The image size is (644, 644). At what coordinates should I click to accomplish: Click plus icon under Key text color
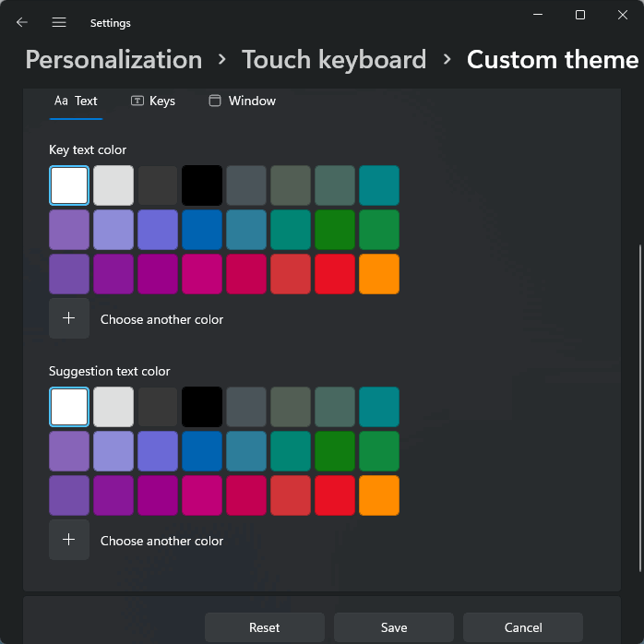click(x=69, y=318)
